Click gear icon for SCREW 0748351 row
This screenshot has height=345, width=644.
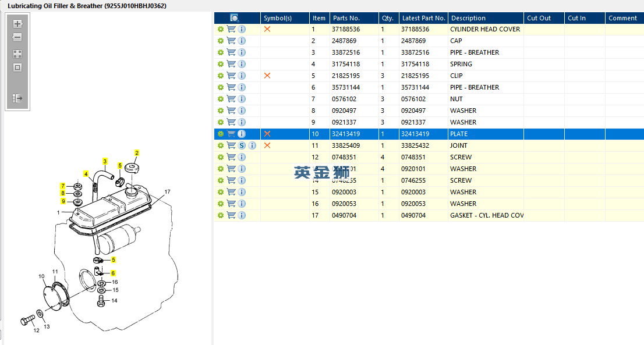(x=221, y=157)
